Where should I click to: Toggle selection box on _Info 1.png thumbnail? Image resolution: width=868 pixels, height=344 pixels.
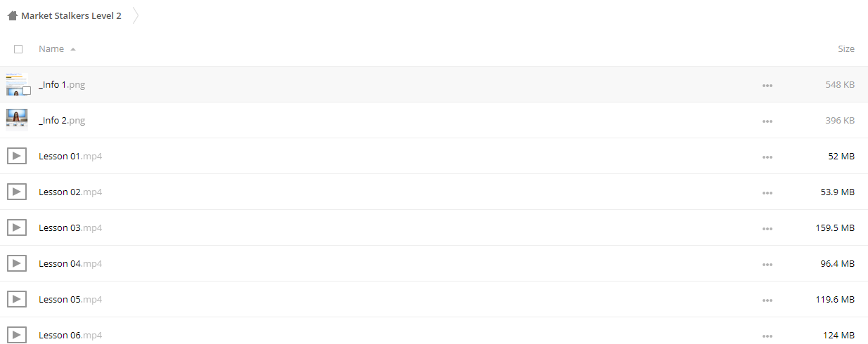[27, 91]
